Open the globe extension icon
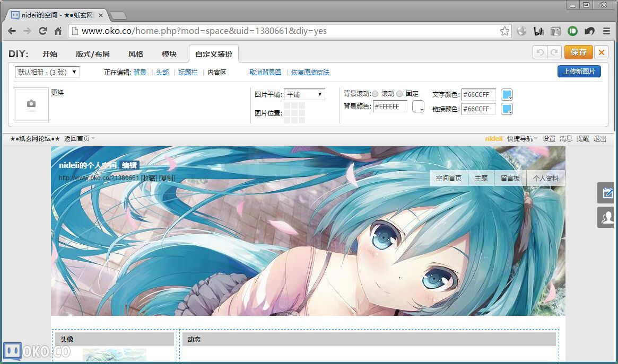Screen dimensions: 618x364 pos(521,31)
